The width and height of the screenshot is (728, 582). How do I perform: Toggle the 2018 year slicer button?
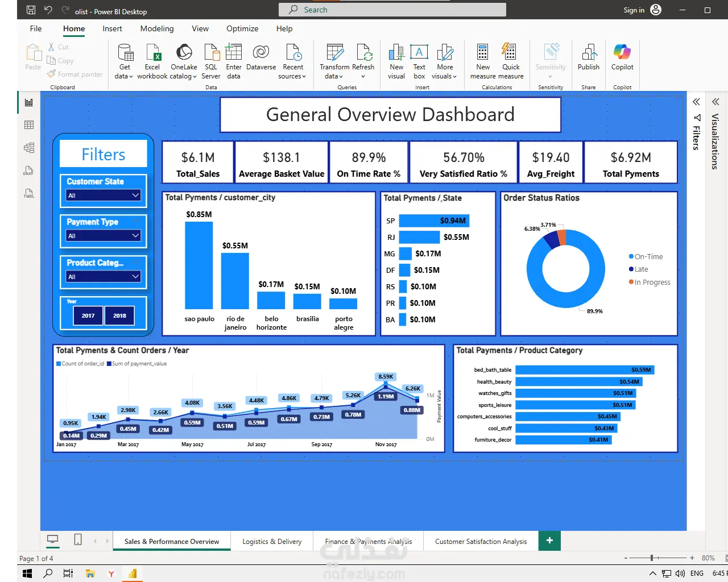(x=119, y=315)
